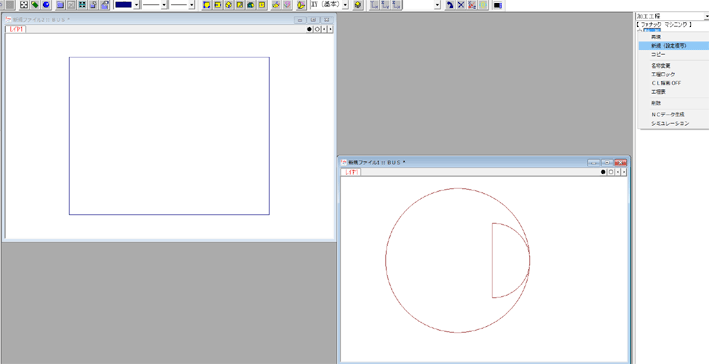The height and width of the screenshot is (364, 709).
Task: Click left tab-scroll arrow in 新規ファイル2 window
Action: click(324, 29)
